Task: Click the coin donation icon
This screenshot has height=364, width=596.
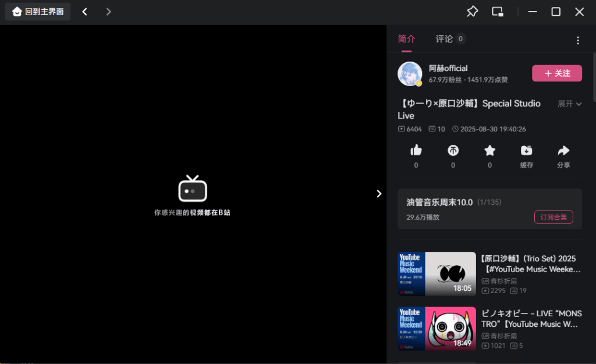Action: [x=453, y=151]
